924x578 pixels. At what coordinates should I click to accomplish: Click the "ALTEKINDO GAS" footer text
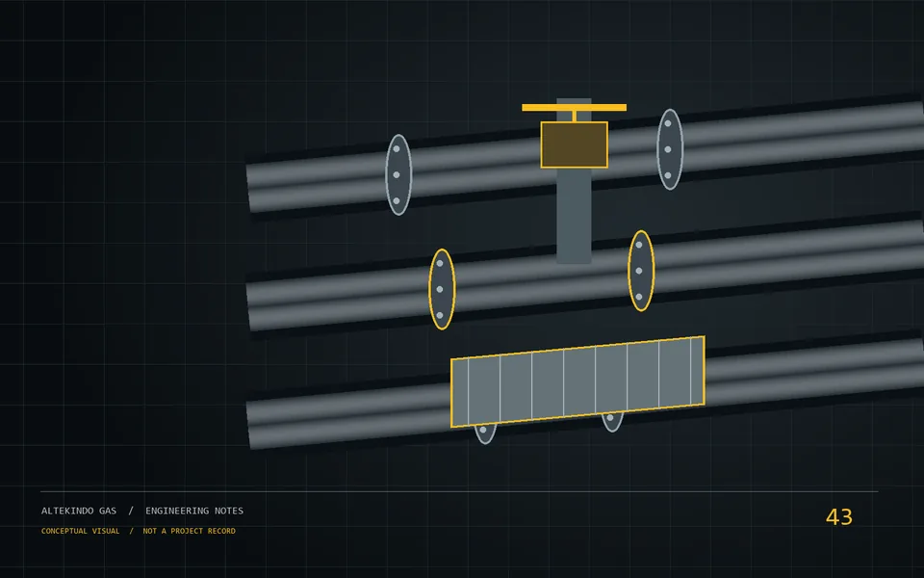(x=79, y=511)
